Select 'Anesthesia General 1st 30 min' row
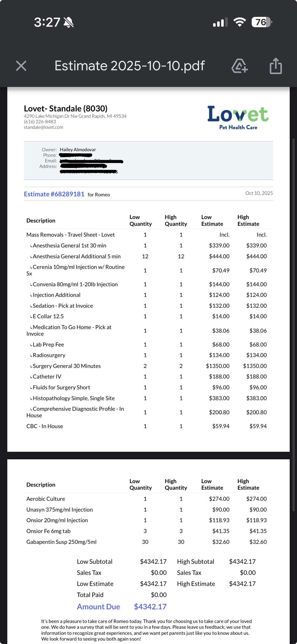This screenshot has height=644, width=297. coord(148,246)
